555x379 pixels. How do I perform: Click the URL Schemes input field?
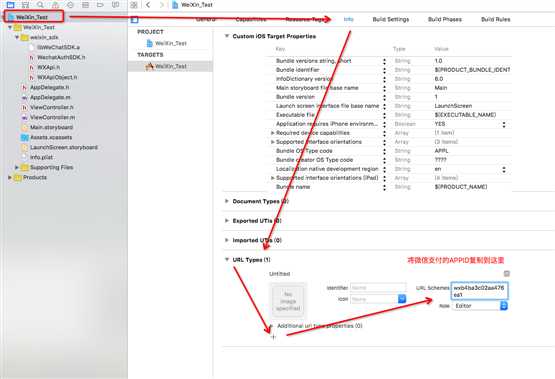480,291
